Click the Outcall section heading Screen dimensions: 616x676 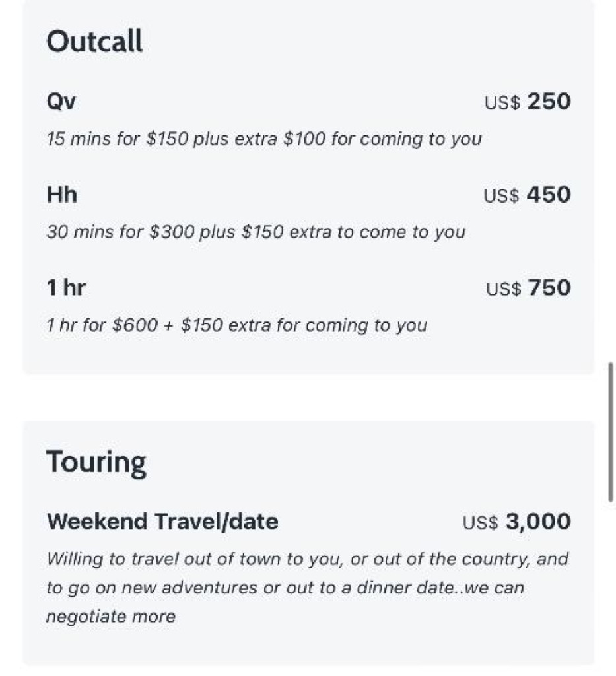94,42
